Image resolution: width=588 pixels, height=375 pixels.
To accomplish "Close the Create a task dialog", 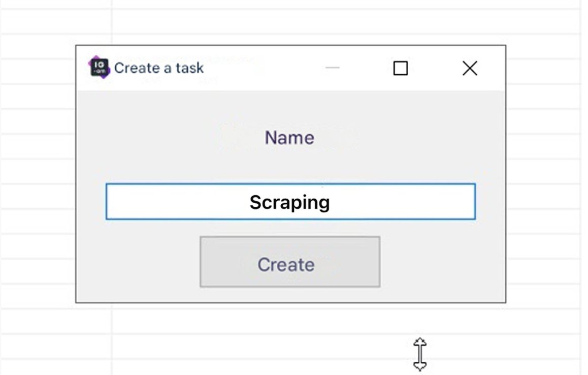I will click(x=470, y=68).
